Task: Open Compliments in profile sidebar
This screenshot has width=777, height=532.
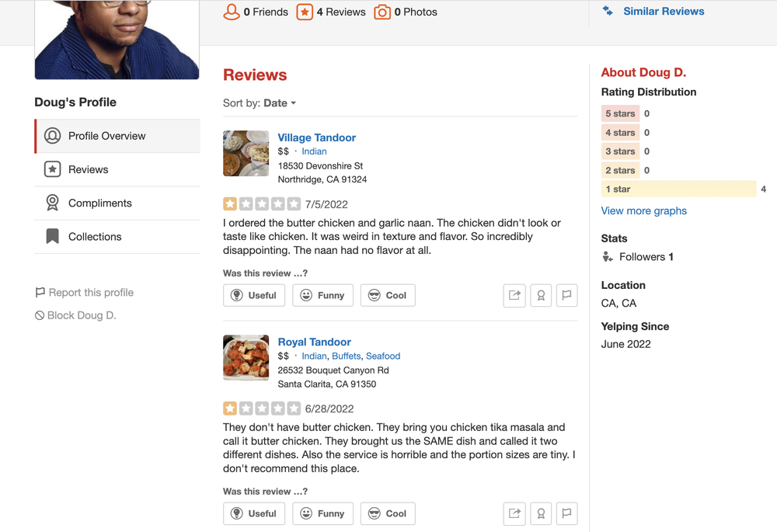Action: click(100, 203)
